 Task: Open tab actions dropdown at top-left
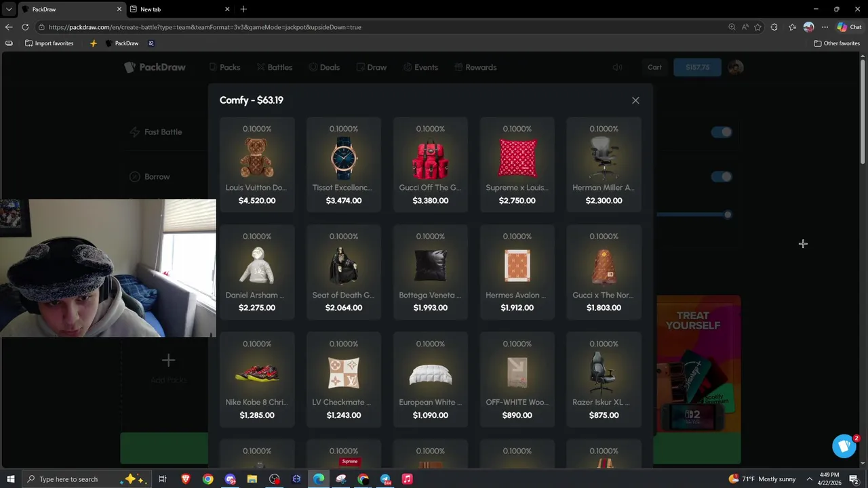[9, 9]
